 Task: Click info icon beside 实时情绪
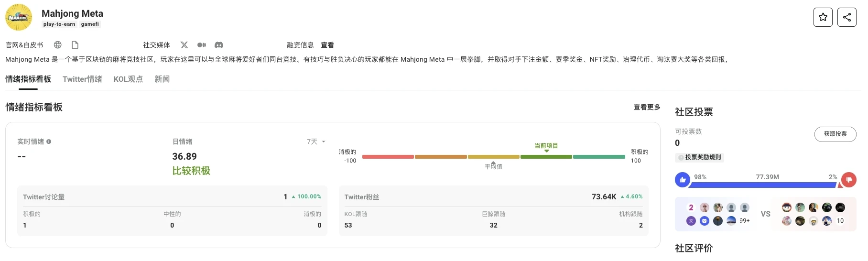click(49, 141)
